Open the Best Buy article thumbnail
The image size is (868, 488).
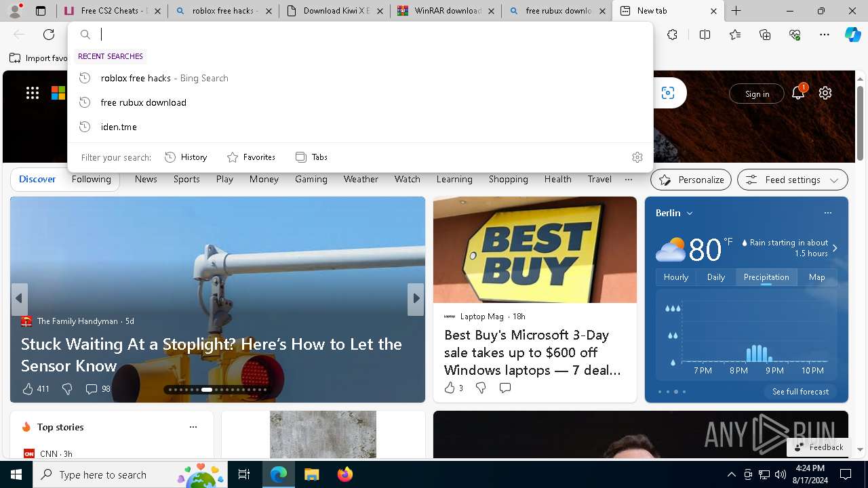(535, 250)
